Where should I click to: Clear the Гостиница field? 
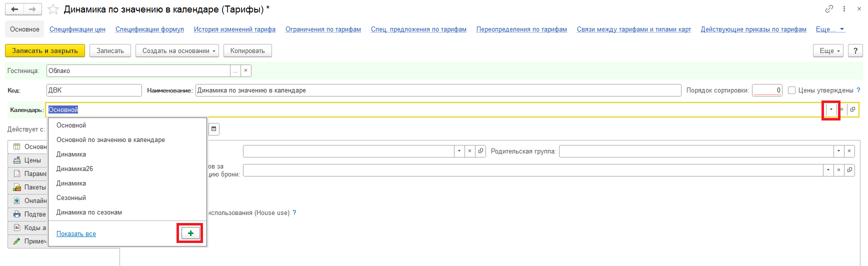(245, 71)
